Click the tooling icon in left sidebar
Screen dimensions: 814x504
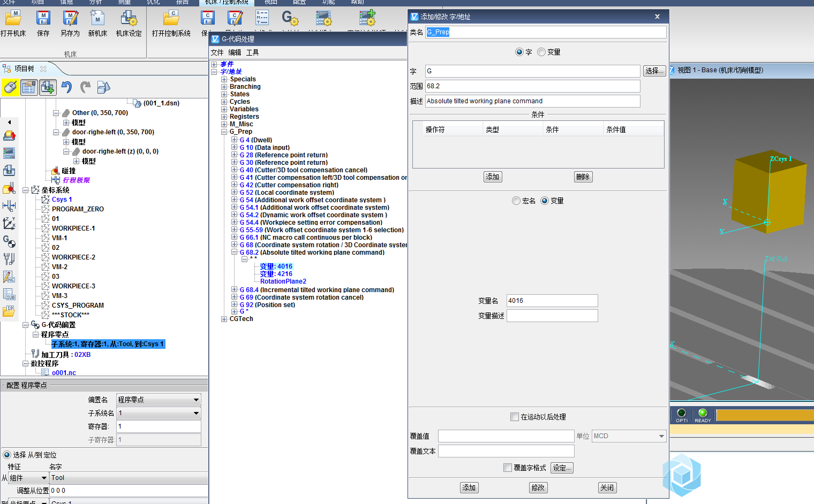coord(9,259)
